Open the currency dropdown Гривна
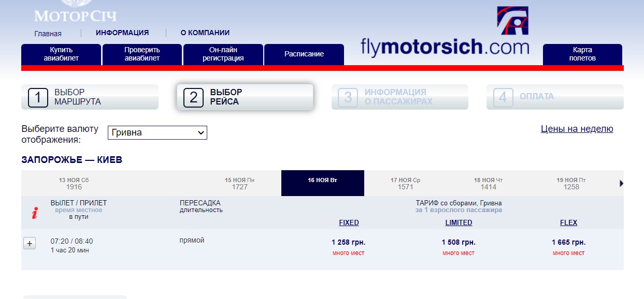Screen dimensions: 644x299 click(158, 132)
